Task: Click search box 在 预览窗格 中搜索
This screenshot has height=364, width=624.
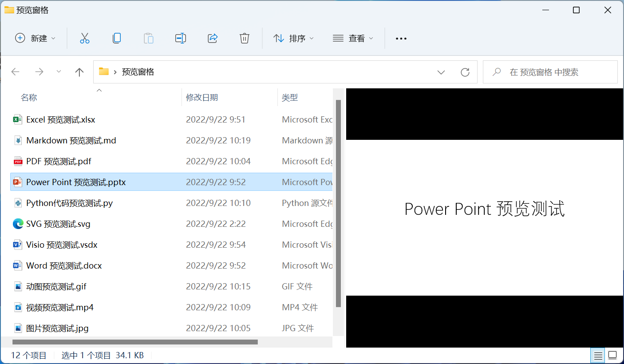Action: click(x=550, y=72)
